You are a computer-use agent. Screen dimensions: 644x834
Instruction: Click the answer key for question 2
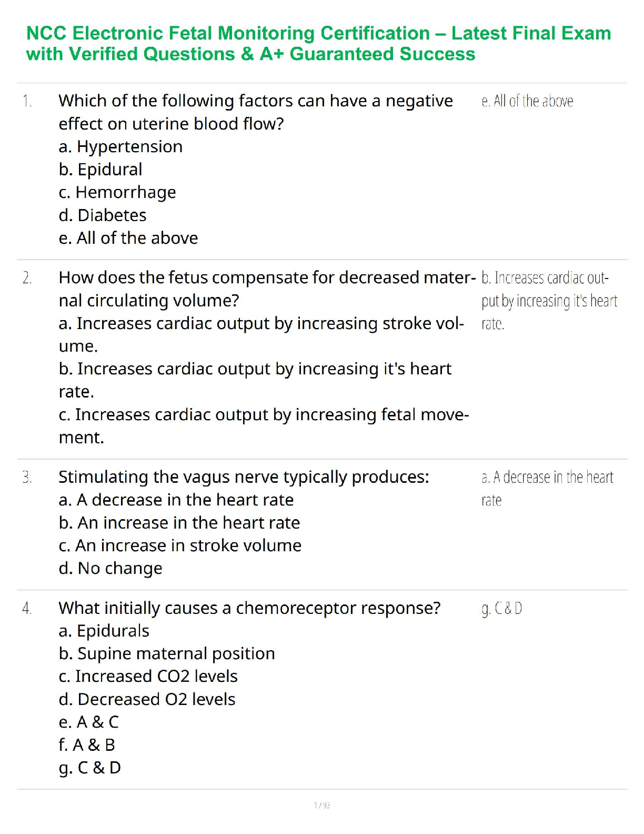(x=549, y=300)
